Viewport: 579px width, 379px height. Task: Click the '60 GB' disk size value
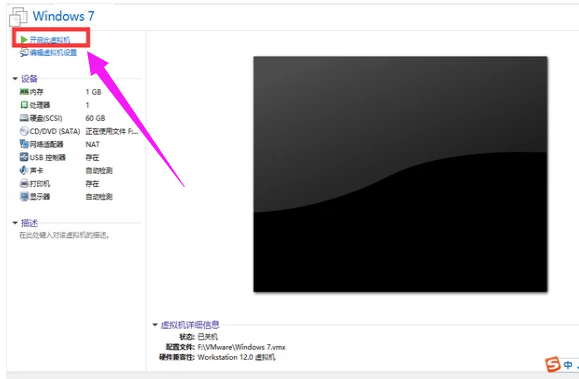tap(95, 118)
